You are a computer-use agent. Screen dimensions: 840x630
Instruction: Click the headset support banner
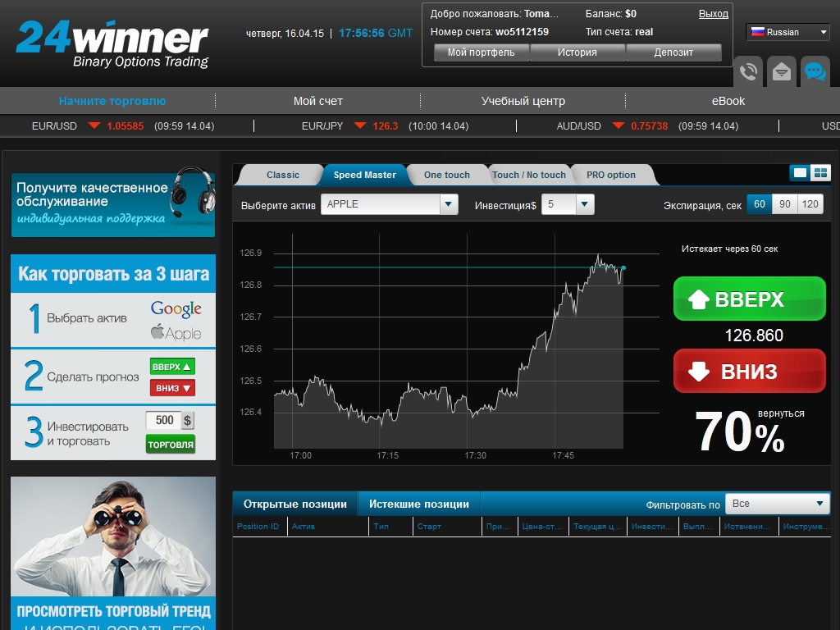coord(113,203)
